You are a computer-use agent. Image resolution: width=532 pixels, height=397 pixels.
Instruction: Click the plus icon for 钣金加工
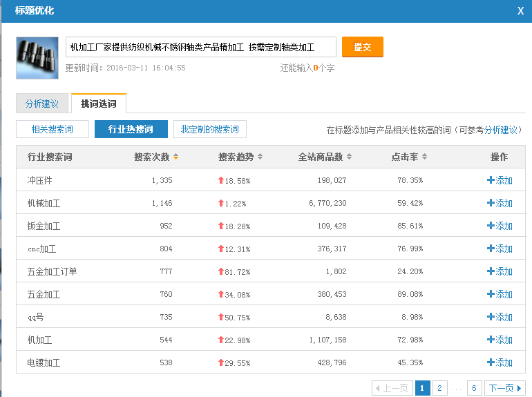(x=491, y=226)
